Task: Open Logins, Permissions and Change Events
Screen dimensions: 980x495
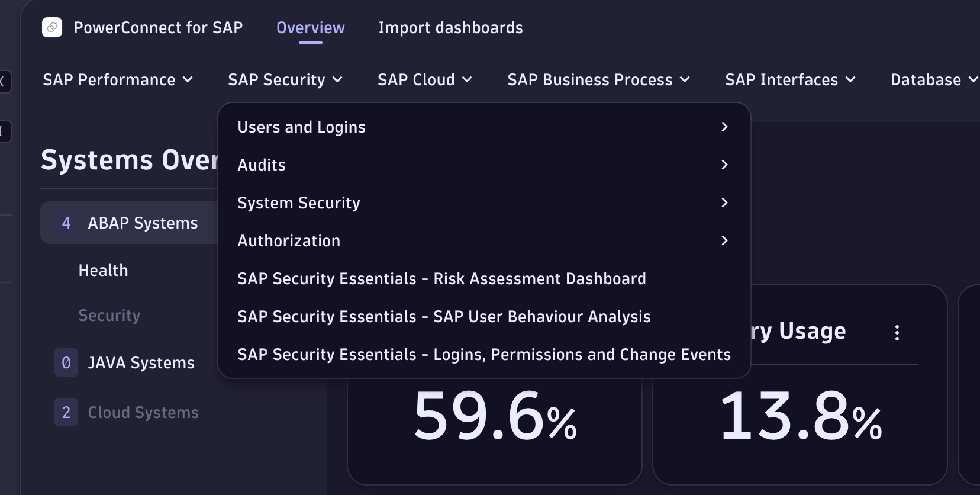Action: pos(483,354)
